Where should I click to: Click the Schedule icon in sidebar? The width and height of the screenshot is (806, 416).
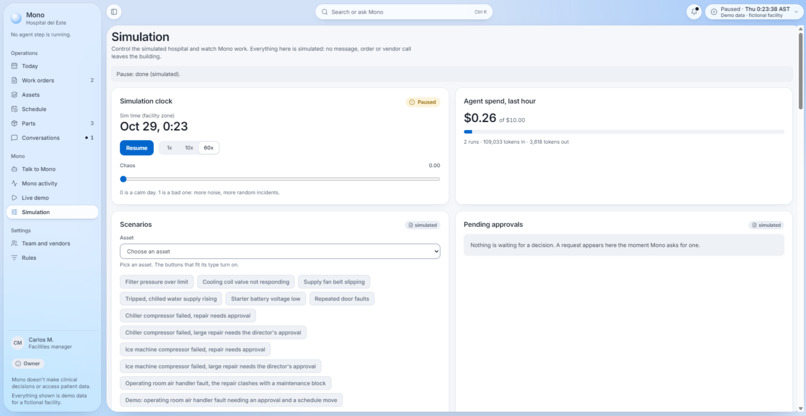point(14,109)
